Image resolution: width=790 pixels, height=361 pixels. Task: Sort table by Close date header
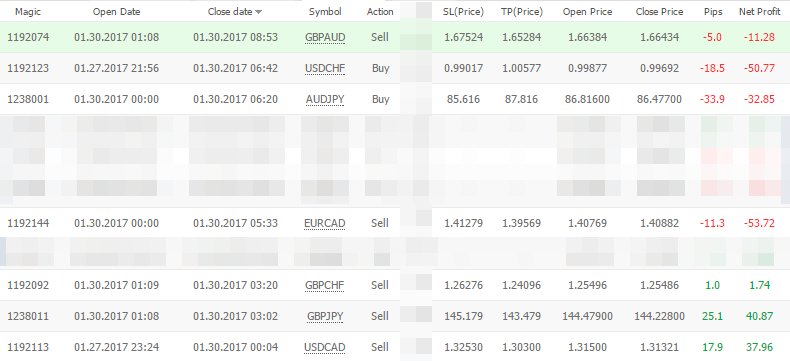(230, 12)
